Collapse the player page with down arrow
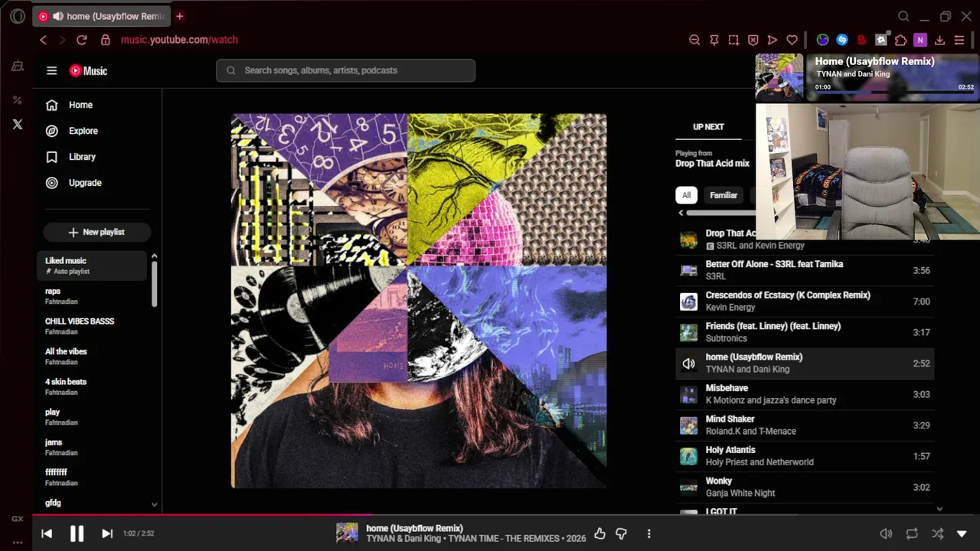Screen dimensions: 980x551 point(962,533)
